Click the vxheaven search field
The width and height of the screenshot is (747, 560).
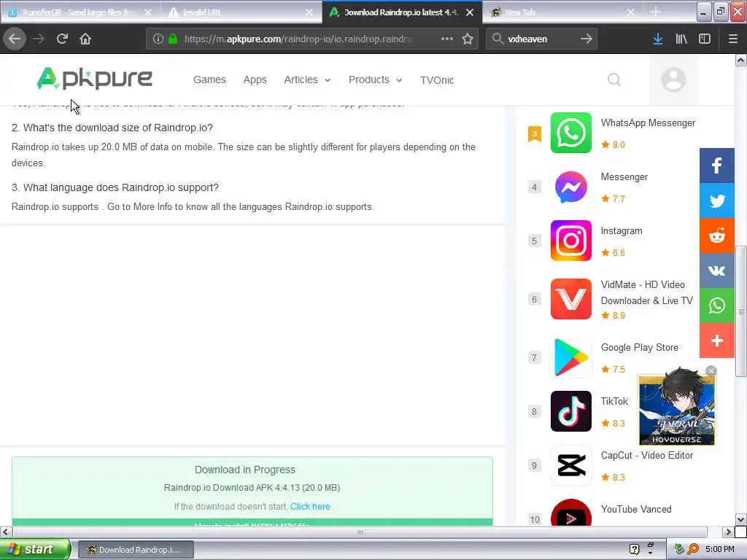tap(541, 39)
